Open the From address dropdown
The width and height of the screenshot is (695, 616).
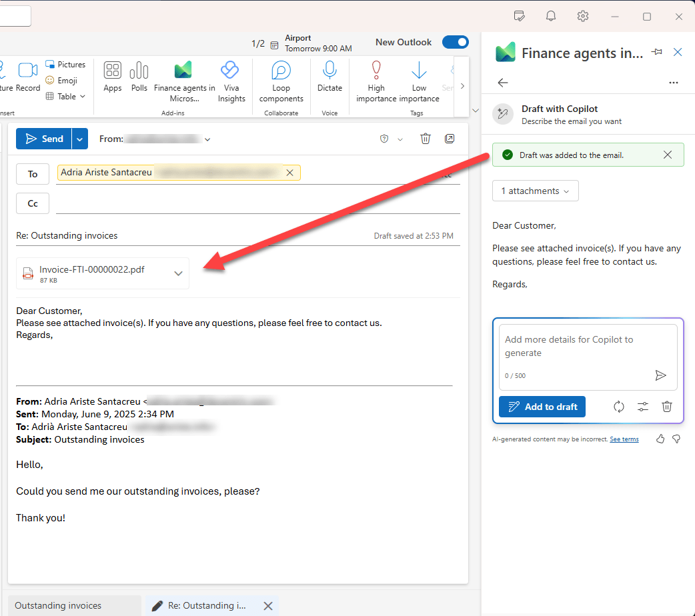[207, 139]
